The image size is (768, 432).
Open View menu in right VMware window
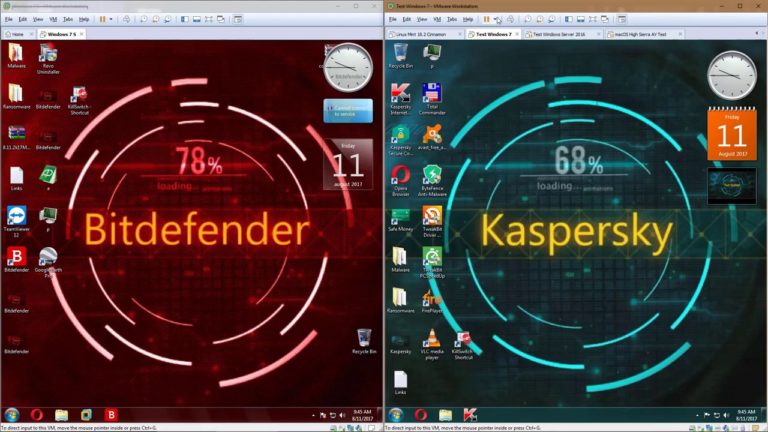pyautogui.click(x=422, y=19)
